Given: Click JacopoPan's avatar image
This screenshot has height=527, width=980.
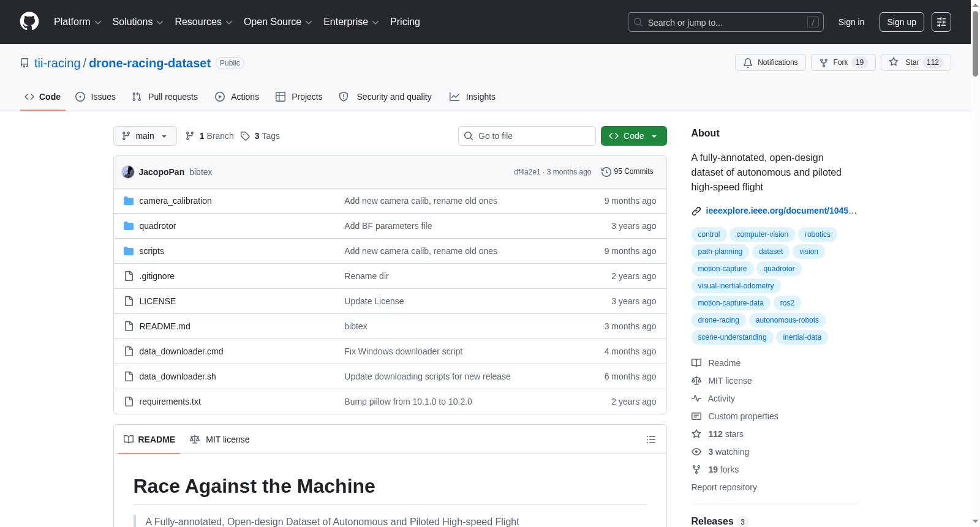Looking at the screenshot, I should click(x=128, y=172).
